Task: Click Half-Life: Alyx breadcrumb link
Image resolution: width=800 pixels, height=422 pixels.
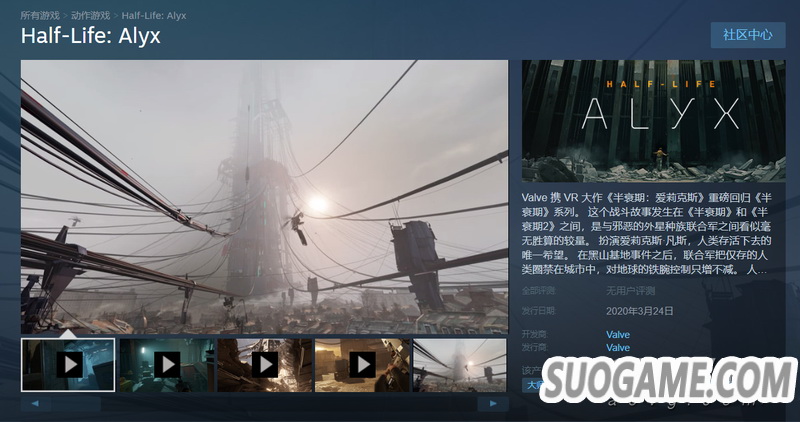Action: click(154, 16)
